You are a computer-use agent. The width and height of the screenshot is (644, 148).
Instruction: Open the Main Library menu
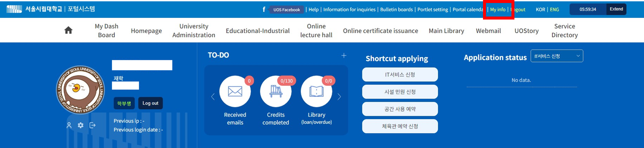446,31
